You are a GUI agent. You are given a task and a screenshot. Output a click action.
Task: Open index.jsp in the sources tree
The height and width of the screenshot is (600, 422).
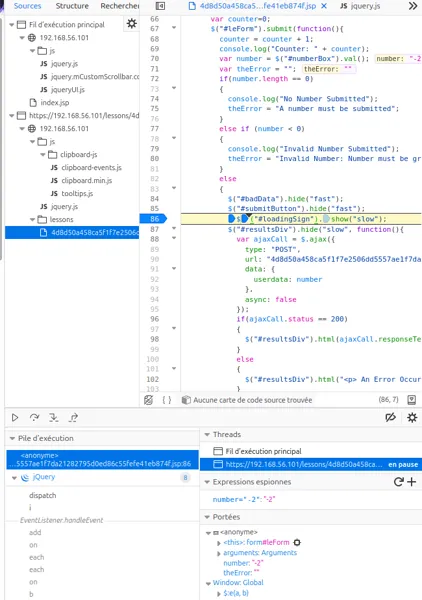[x=49, y=103]
